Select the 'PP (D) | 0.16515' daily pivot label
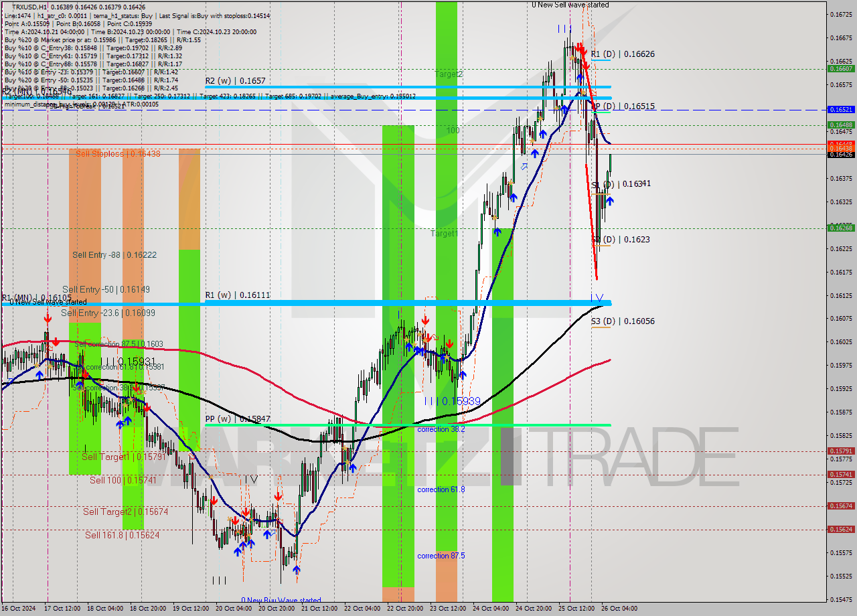This screenshot has width=857, height=616. (623, 106)
